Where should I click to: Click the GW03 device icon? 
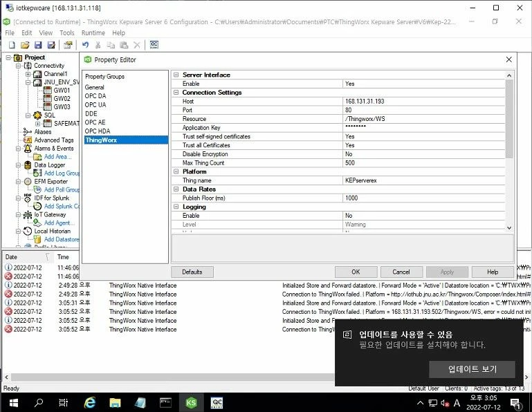(x=48, y=107)
